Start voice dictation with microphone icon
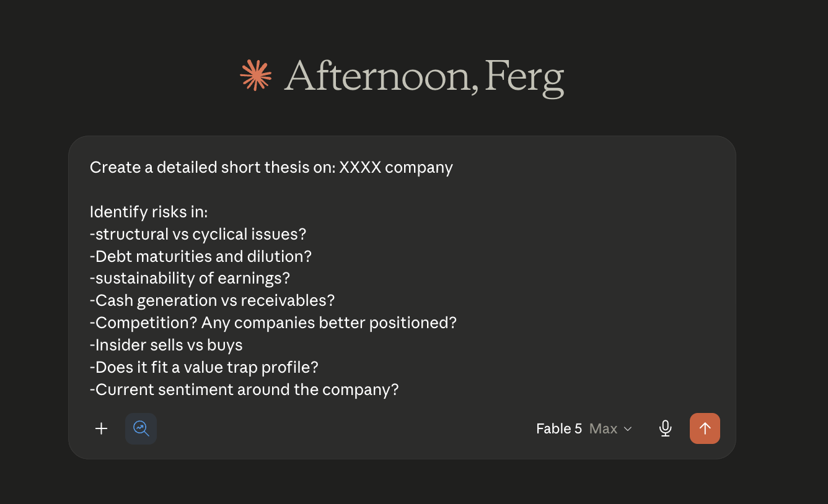This screenshot has height=504, width=828. point(666,428)
